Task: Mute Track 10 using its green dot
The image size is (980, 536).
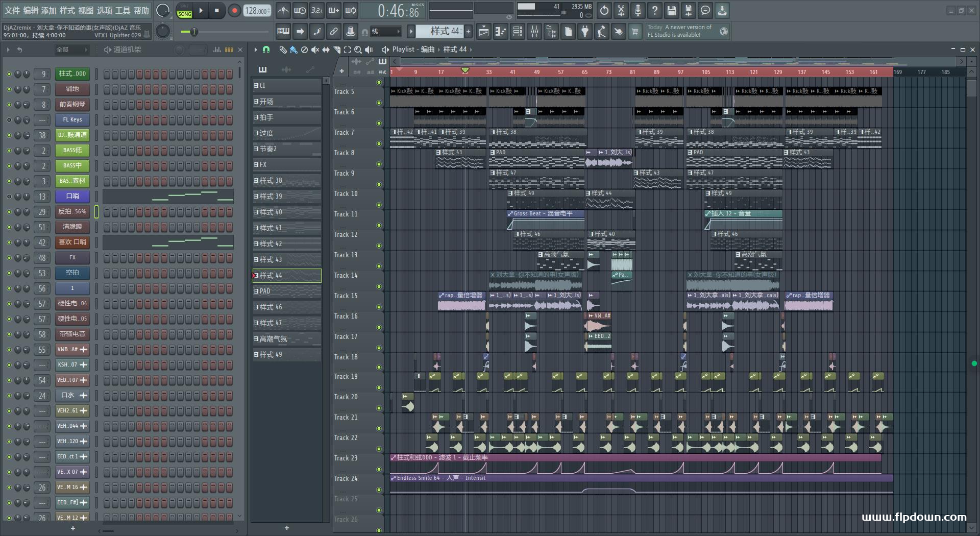Action: (x=379, y=205)
